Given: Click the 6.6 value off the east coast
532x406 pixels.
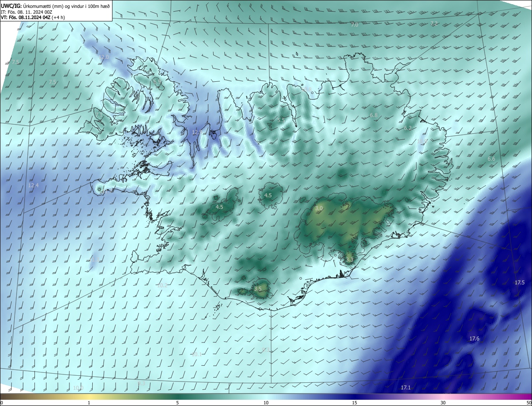Looking at the screenshot, I should 491,159.
